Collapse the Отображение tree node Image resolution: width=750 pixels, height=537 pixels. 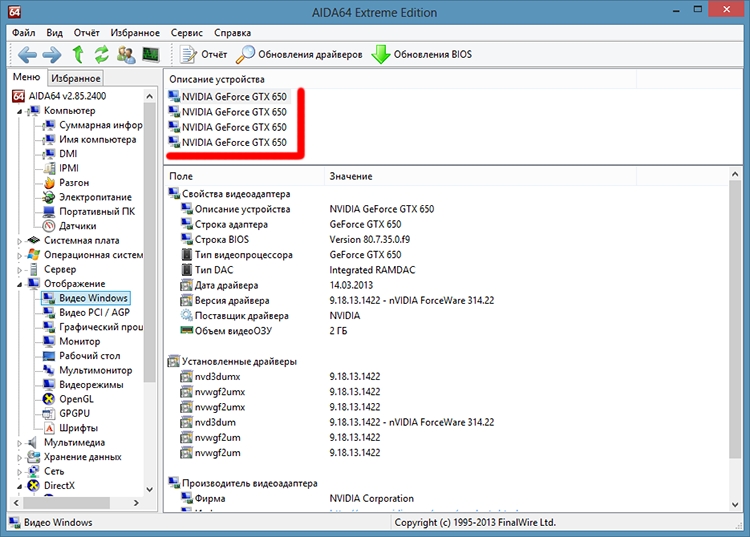pyautogui.click(x=20, y=284)
